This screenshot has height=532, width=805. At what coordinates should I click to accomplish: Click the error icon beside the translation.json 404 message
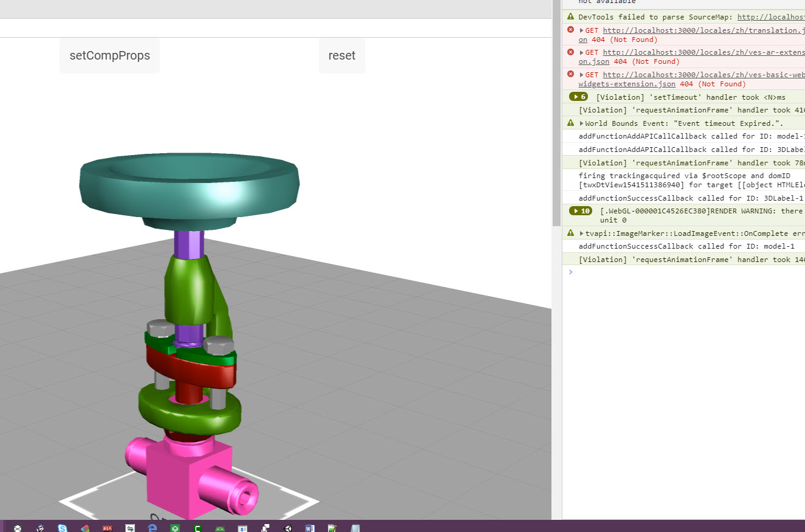coord(570,30)
